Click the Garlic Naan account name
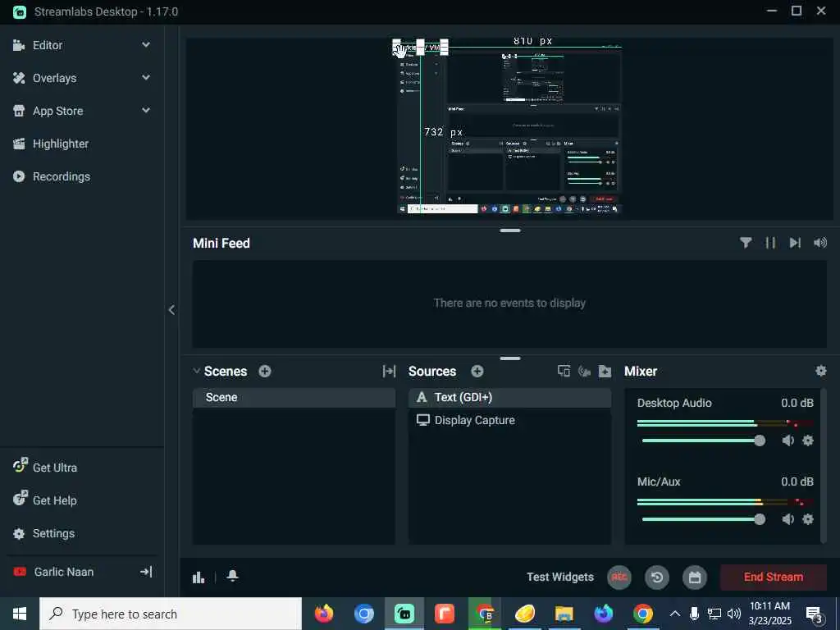Image resolution: width=840 pixels, height=630 pixels. pyautogui.click(x=64, y=572)
